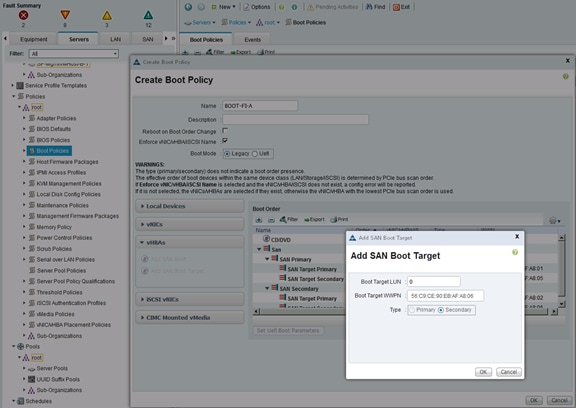Open Pending Activities in toolbar
The image size is (576, 408).
click(332, 7)
